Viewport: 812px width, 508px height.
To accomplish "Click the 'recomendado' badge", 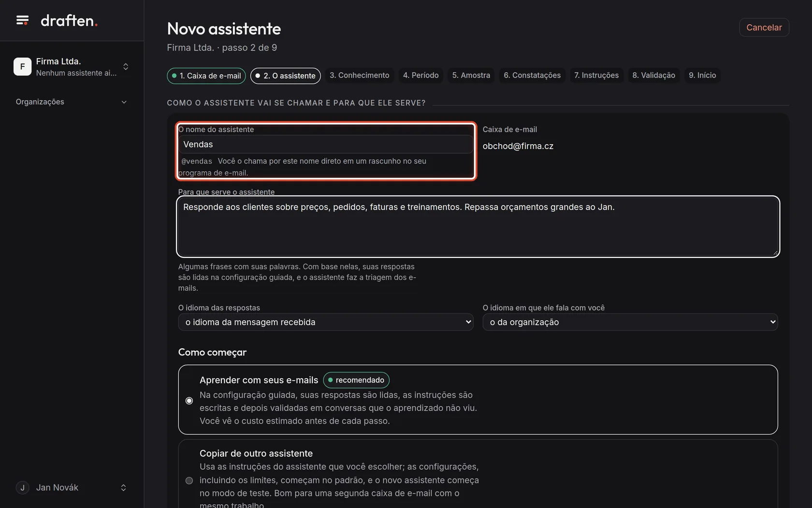I will tap(356, 380).
